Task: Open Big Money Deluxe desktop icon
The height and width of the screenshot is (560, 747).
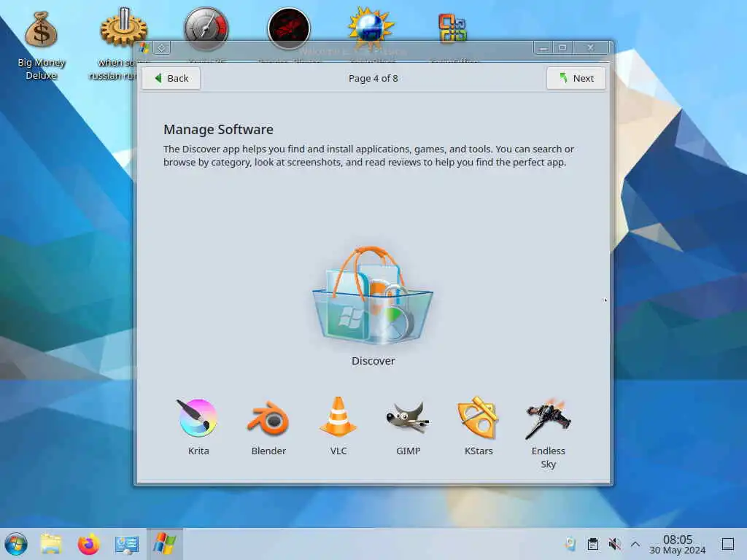Action: [x=42, y=29]
